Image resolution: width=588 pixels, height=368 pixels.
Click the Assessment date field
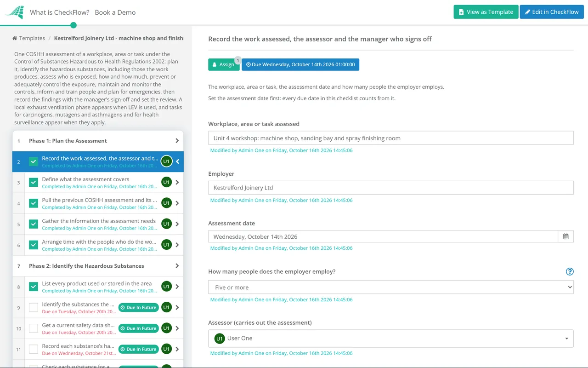(383, 236)
